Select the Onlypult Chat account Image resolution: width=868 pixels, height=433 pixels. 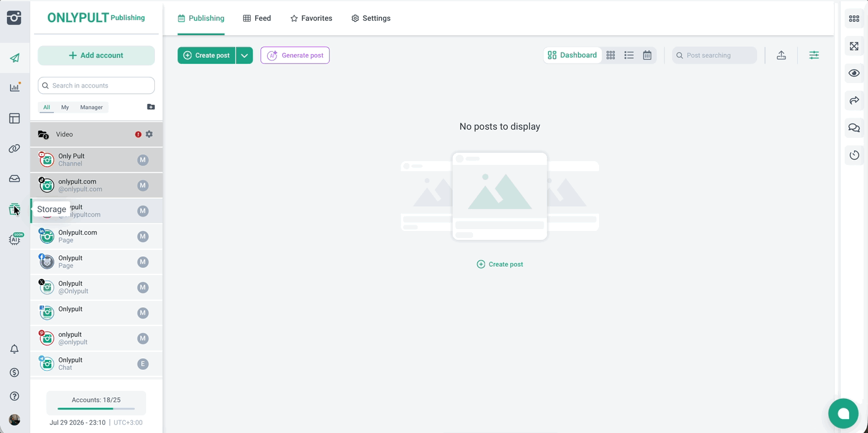tap(96, 364)
